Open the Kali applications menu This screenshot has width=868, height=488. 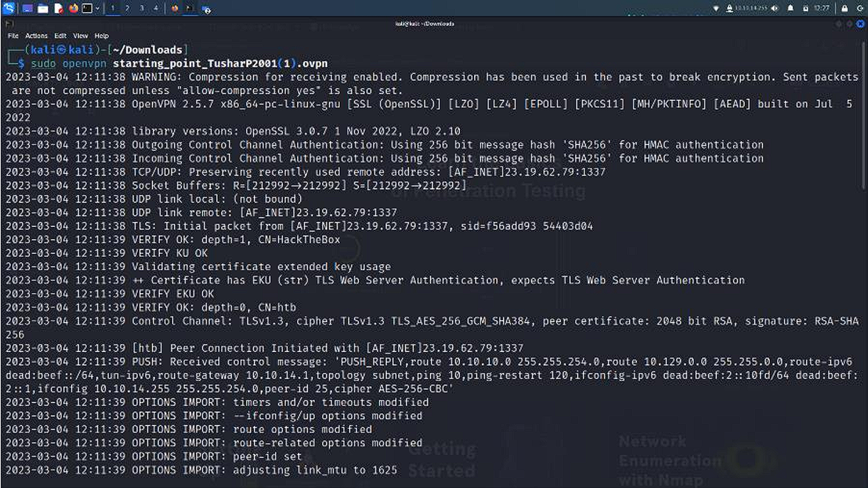[9, 9]
